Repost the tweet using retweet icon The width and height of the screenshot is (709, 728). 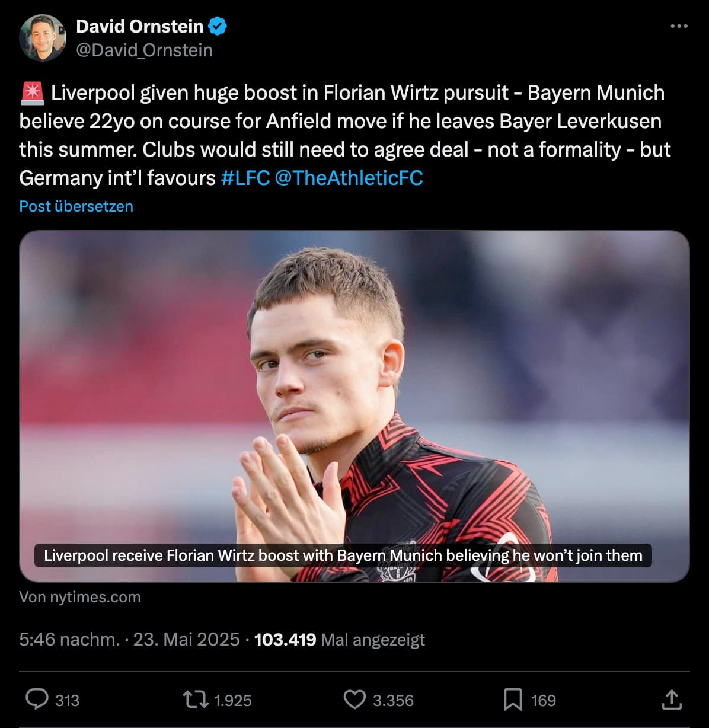click(x=196, y=700)
